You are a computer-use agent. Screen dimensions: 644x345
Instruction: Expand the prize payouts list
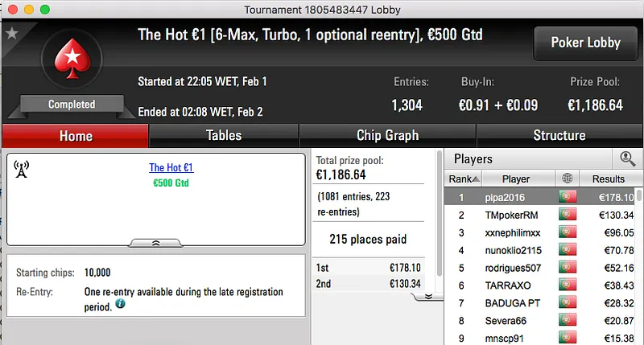point(428,296)
